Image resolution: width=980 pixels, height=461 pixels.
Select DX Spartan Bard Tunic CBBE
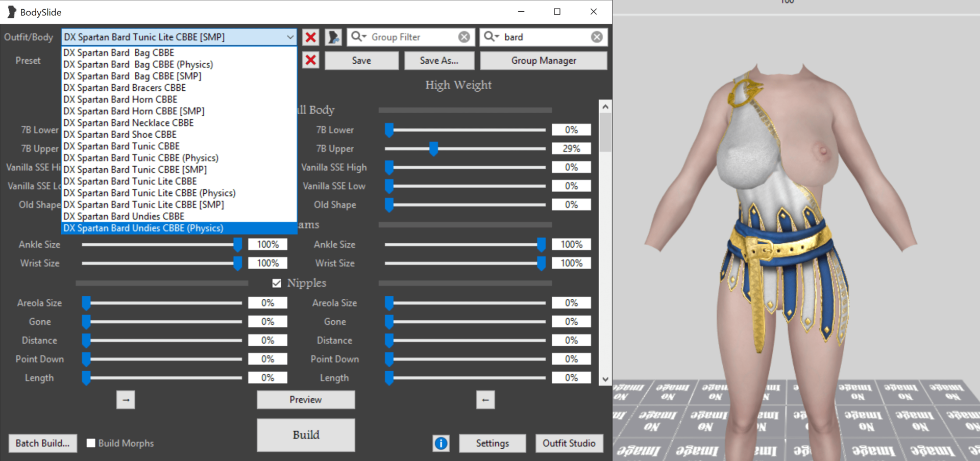point(179,146)
